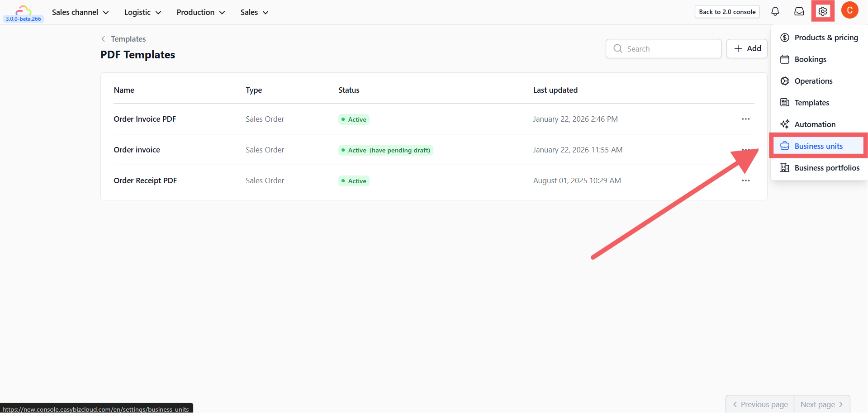This screenshot has height=413, width=868.
Task: Click the version tag 3.0.0-beta.266
Action: 23,19
